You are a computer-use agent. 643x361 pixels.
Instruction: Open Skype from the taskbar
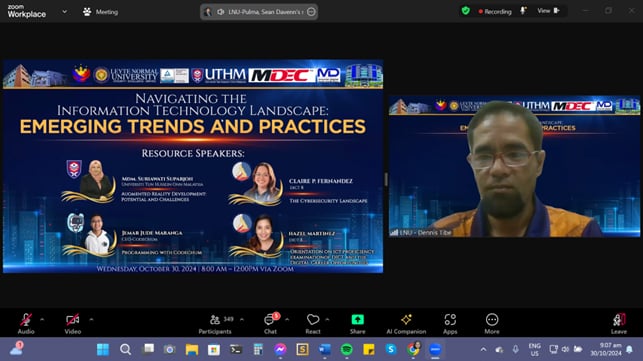pyautogui.click(x=391, y=350)
